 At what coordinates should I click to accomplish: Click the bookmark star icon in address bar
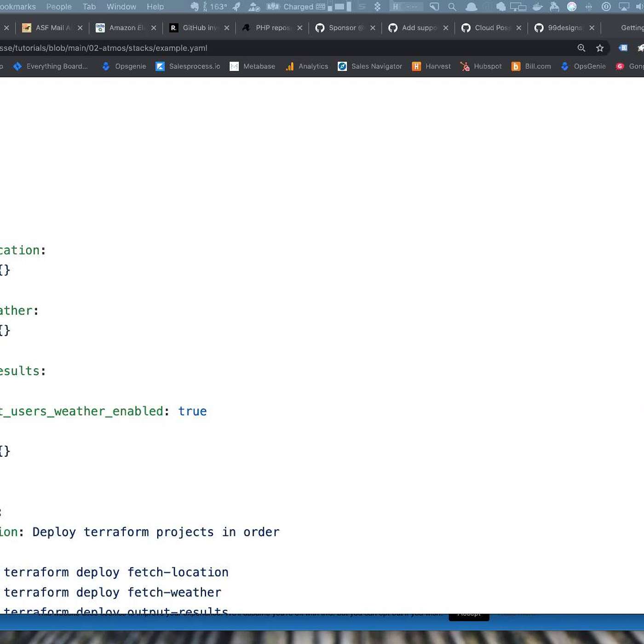click(599, 48)
